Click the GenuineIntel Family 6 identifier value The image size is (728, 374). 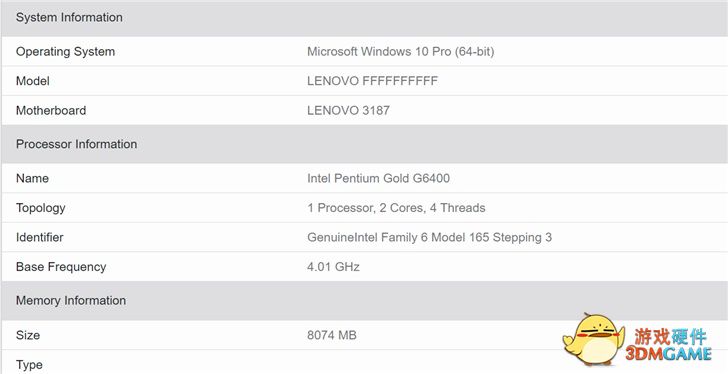coord(429,238)
